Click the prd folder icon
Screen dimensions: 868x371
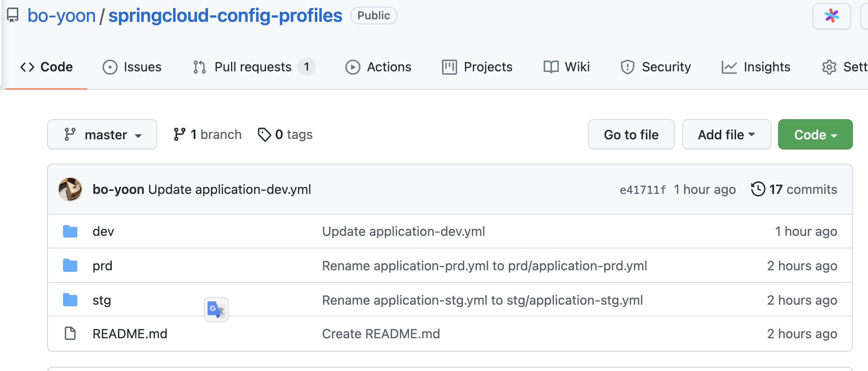[70, 266]
